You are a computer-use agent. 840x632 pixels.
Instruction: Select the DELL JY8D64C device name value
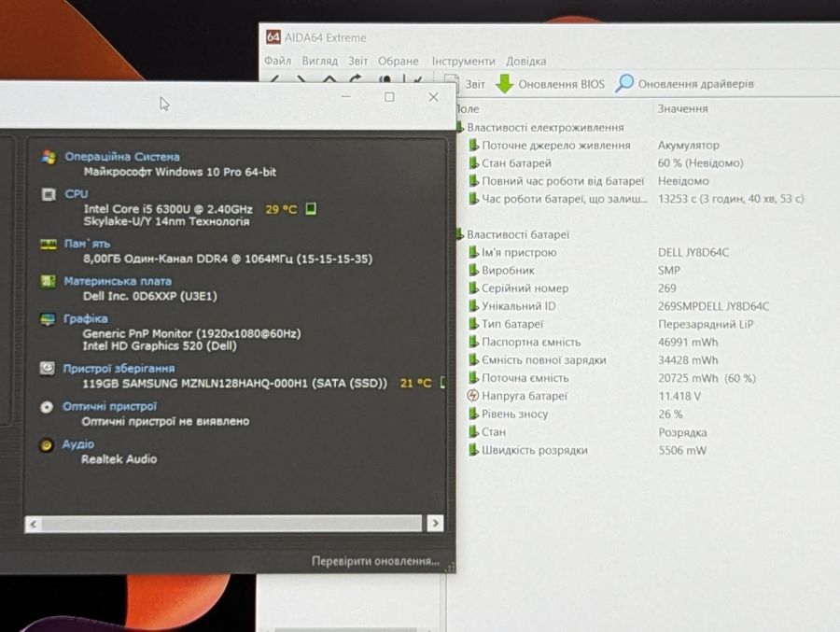coord(693,252)
